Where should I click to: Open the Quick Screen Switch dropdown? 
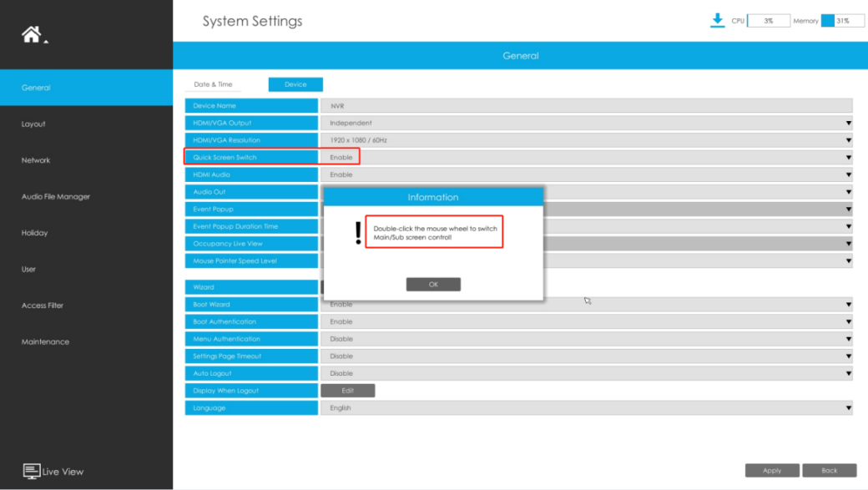point(586,157)
